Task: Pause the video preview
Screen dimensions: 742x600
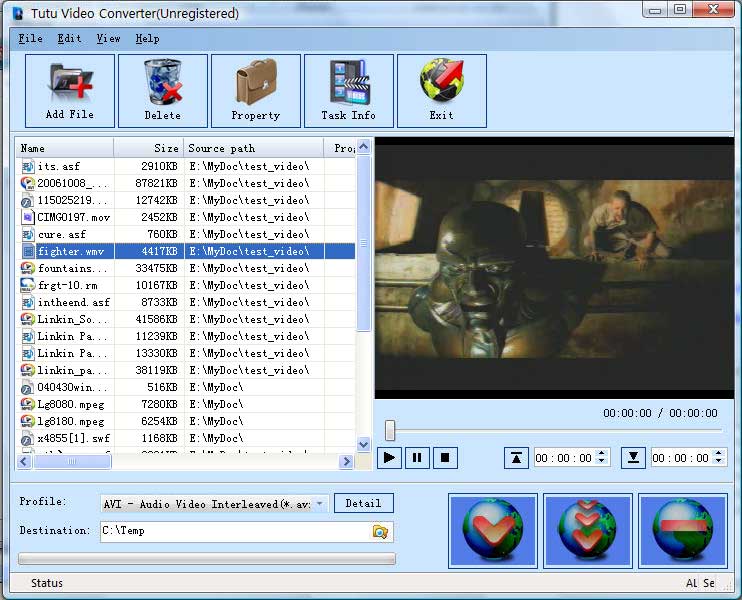Action: tap(417, 458)
